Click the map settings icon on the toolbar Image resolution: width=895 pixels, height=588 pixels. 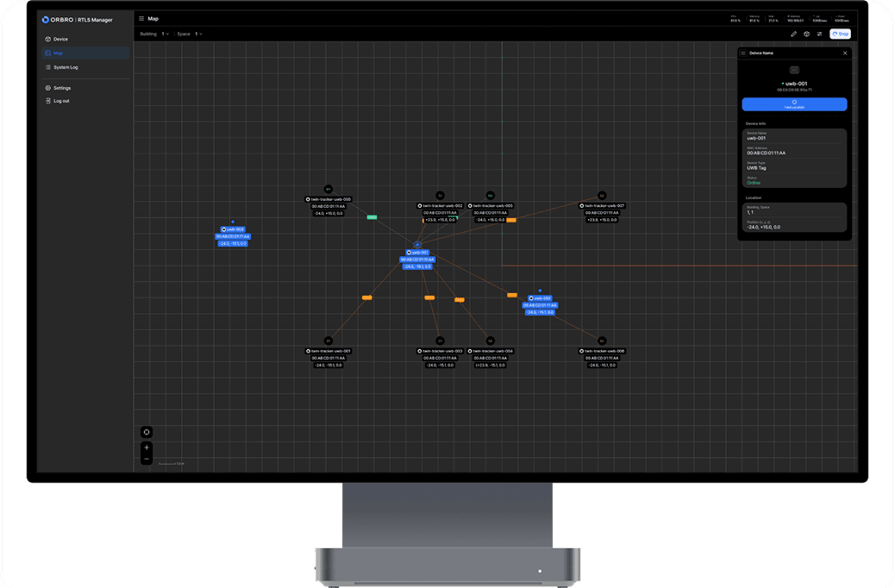pyautogui.click(x=807, y=34)
